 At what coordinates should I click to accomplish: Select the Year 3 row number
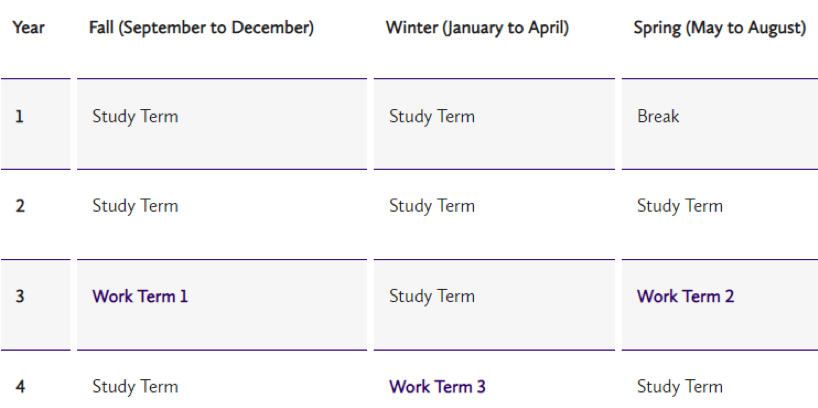19,296
